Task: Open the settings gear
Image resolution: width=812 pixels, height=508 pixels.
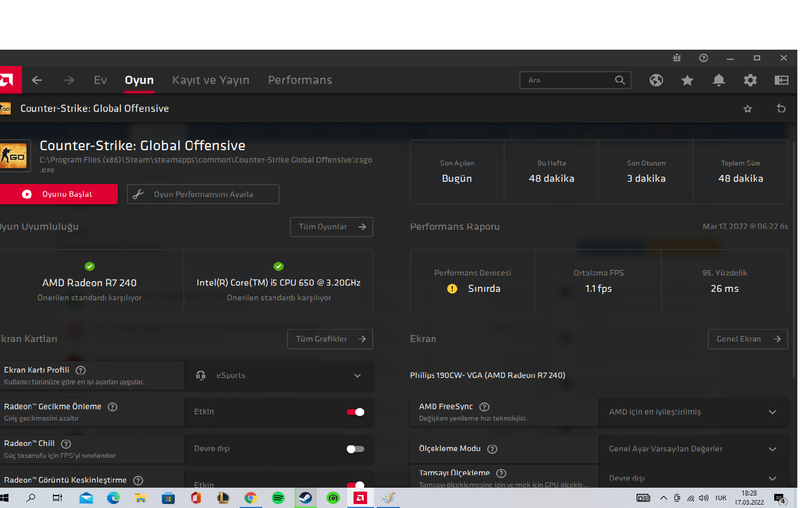Action: click(x=750, y=80)
